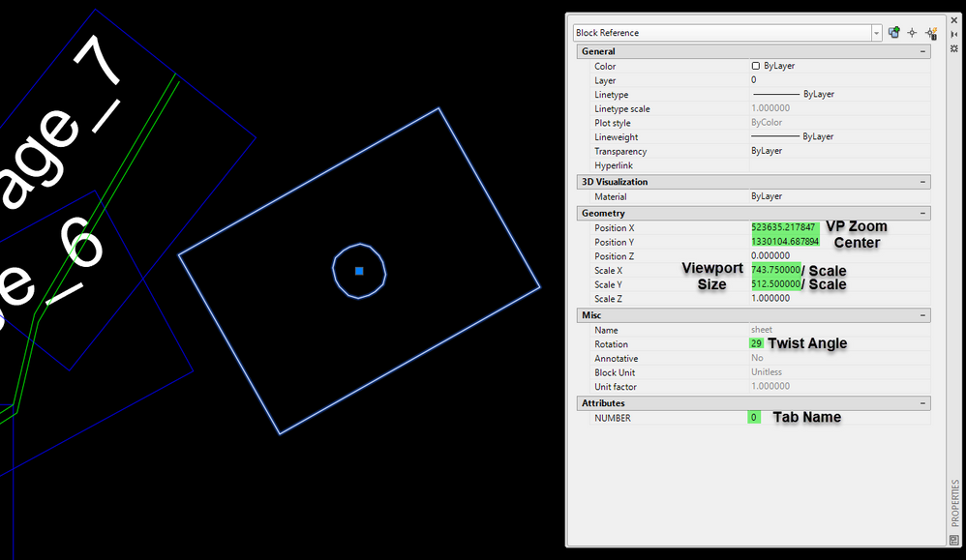
Task: Click the palette auto-hide arrow icon
Action: (954, 35)
